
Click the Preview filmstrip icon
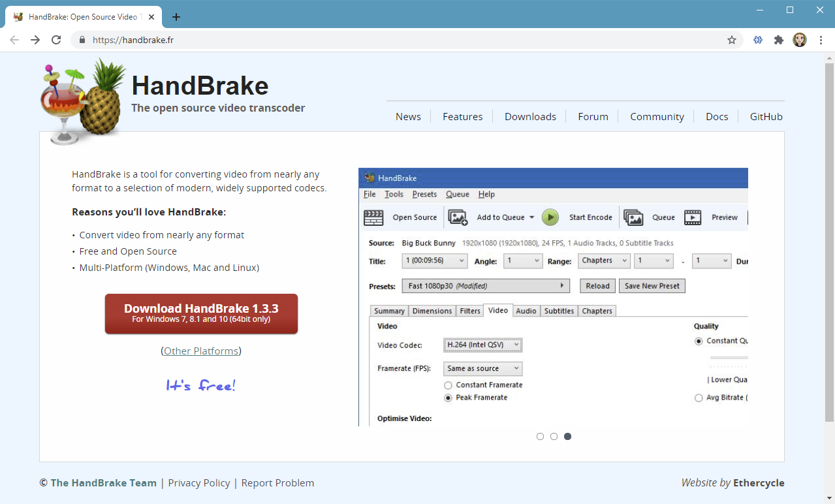[693, 217]
